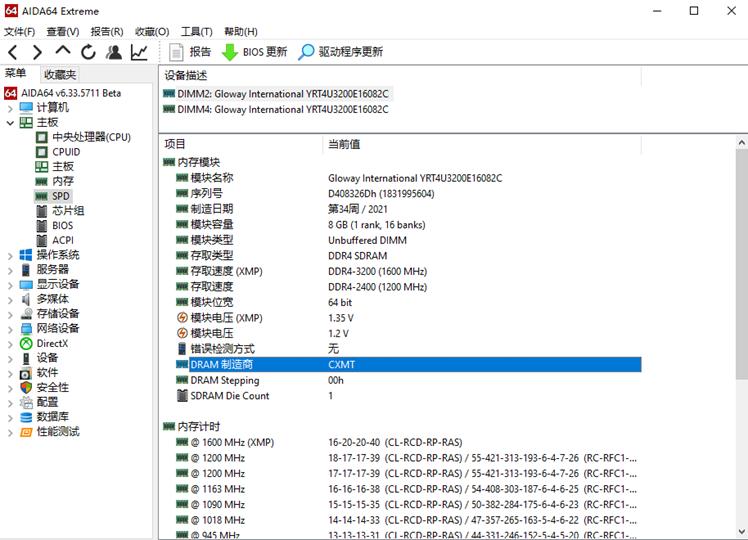Image resolution: width=748 pixels, height=540 pixels.
Task: Expand the 多媒体 tree node
Action: coord(10,300)
